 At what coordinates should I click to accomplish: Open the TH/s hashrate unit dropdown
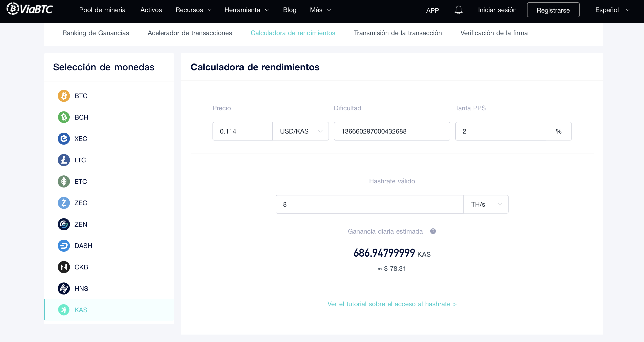[x=486, y=204]
